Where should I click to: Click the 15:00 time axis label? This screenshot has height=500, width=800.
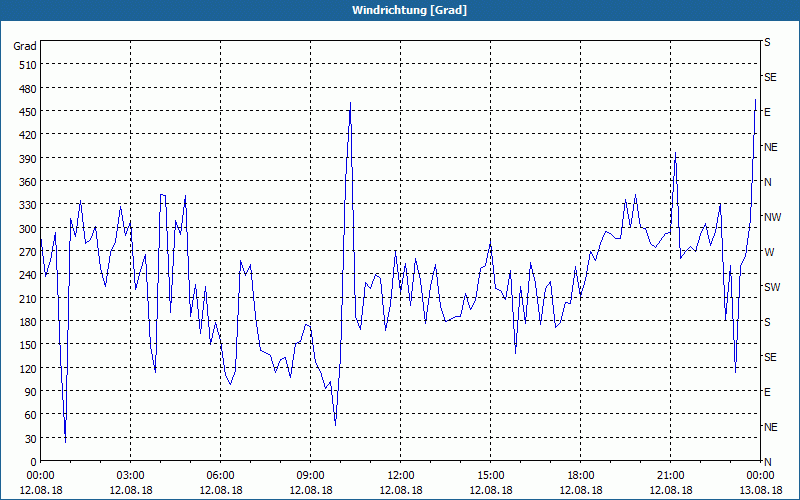tap(490, 476)
